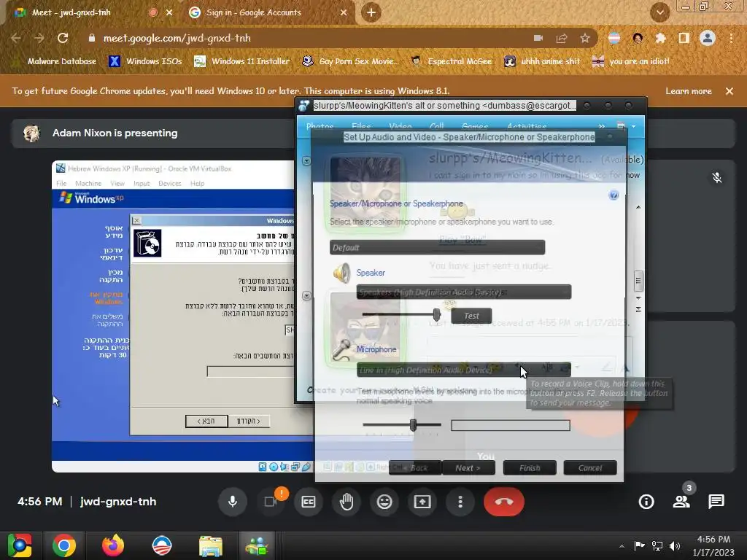Cancel the audio setup wizard
The height and width of the screenshot is (560, 747).
590,468
